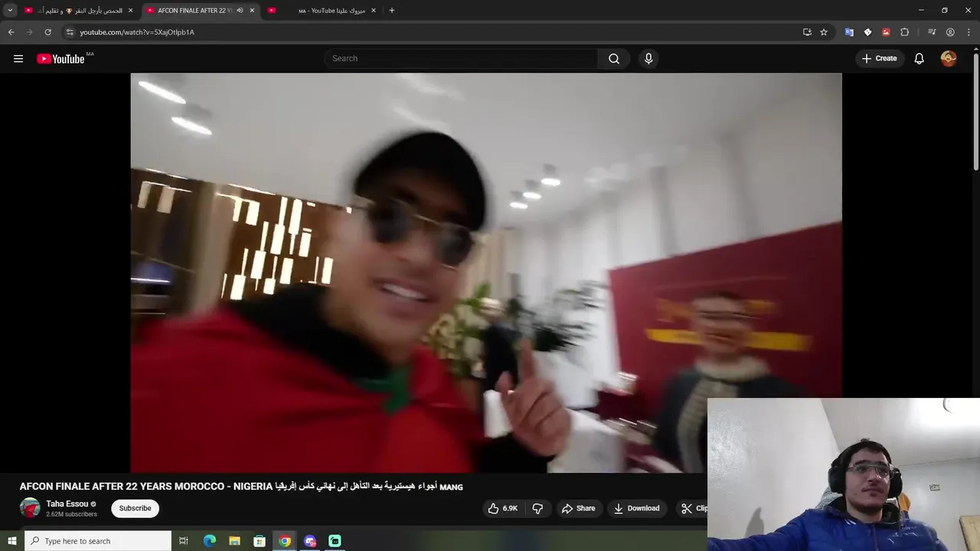Open Task View on the taskbar

pos(184,541)
